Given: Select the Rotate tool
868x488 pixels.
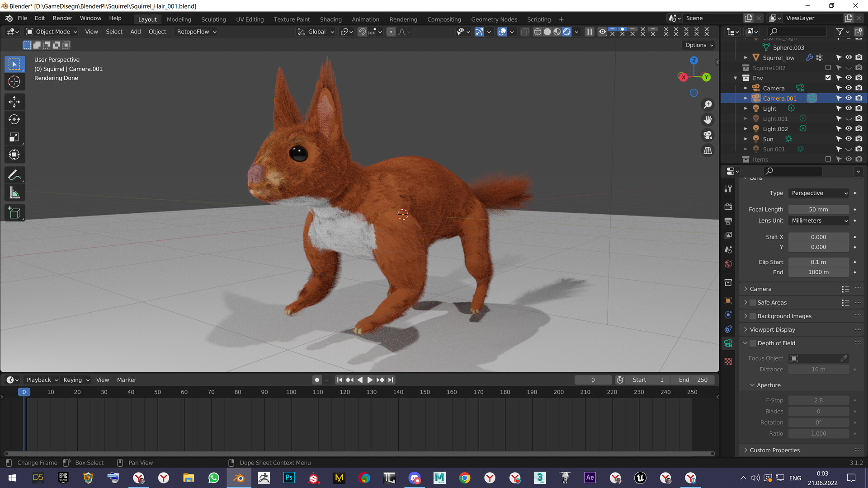Looking at the screenshot, I should (x=14, y=119).
